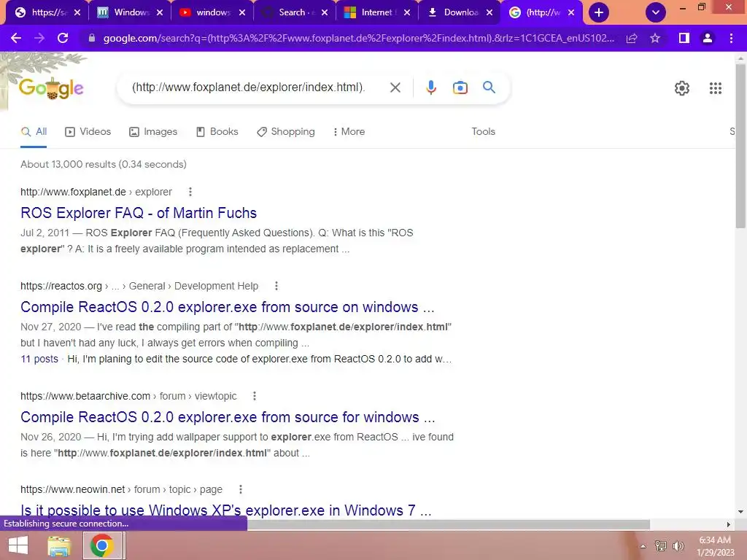Clear the Google search box
Viewport: 747px width, 560px height.
pyautogui.click(x=395, y=87)
